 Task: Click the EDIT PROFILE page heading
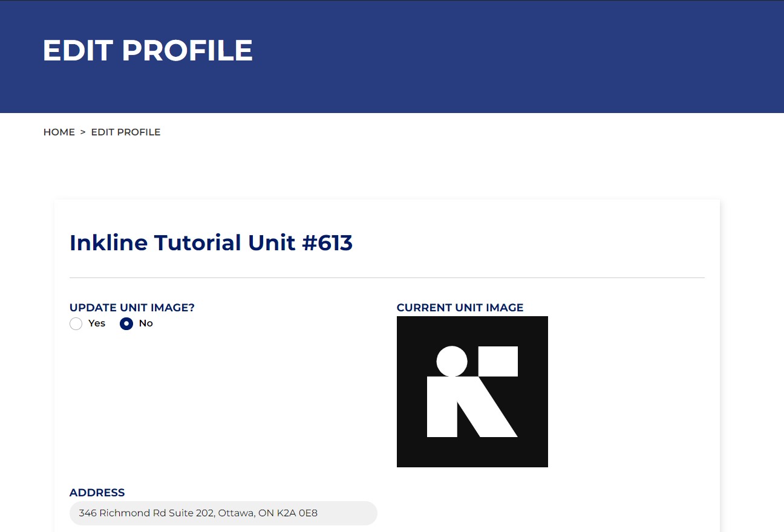pos(148,51)
